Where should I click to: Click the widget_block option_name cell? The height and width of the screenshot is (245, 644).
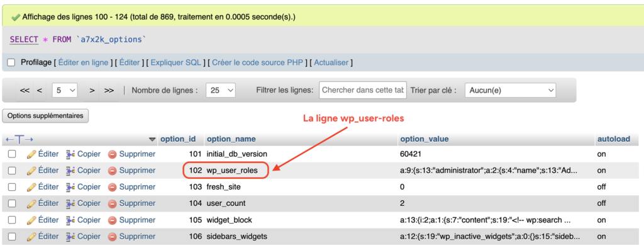coord(229,220)
